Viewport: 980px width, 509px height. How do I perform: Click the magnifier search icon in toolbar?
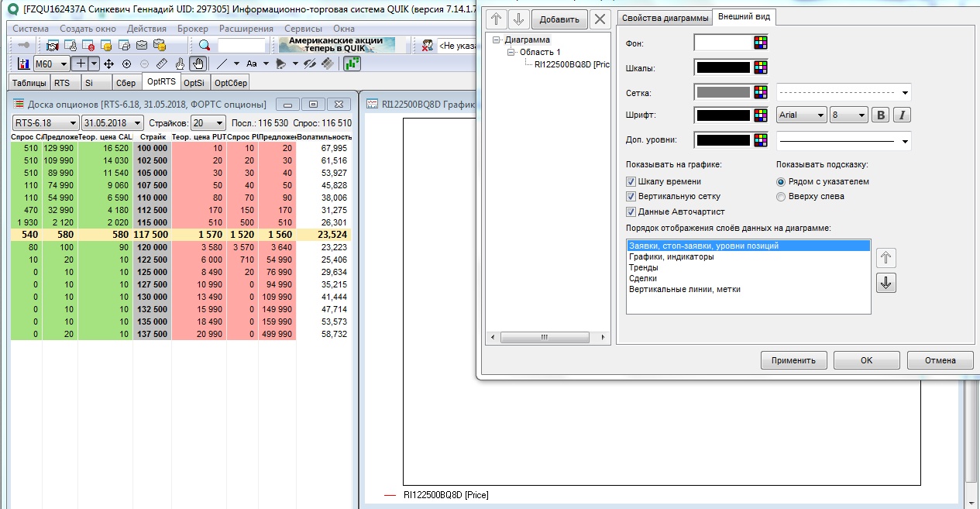(x=205, y=46)
